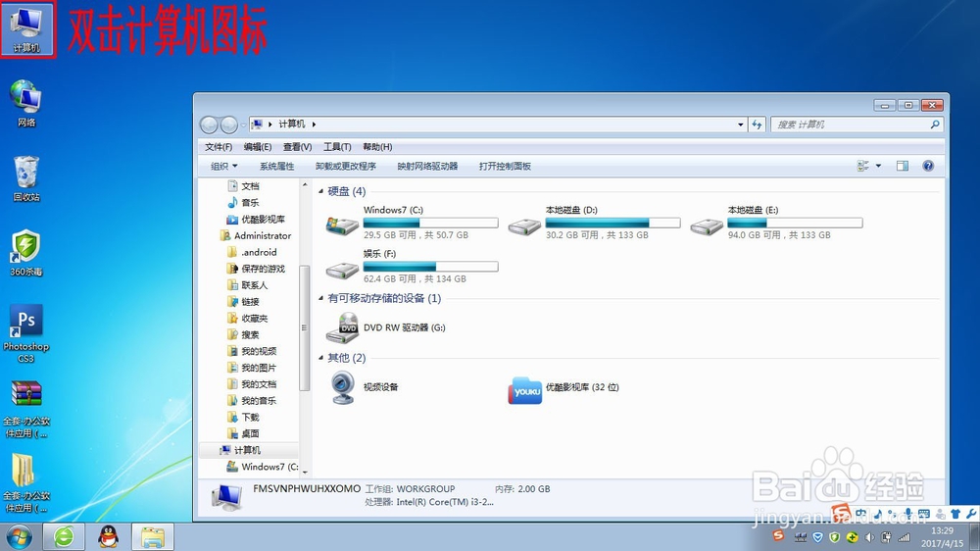Click 卸载或更改程序 button

[346, 166]
